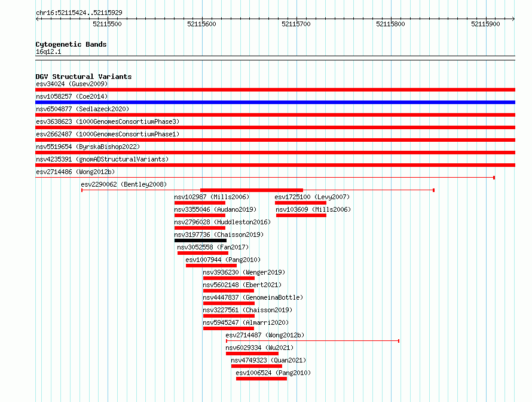Click the chr16:52115424..52115929 region label

click(79, 13)
